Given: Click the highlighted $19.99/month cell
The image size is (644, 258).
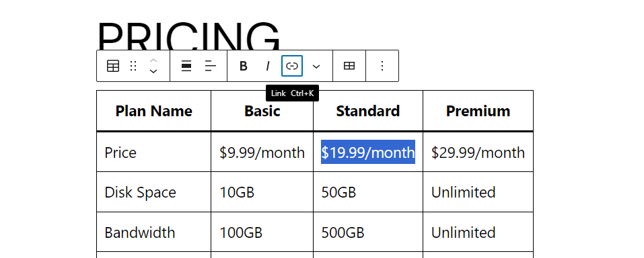Looking at the screenshot, I should coord(368,152).
